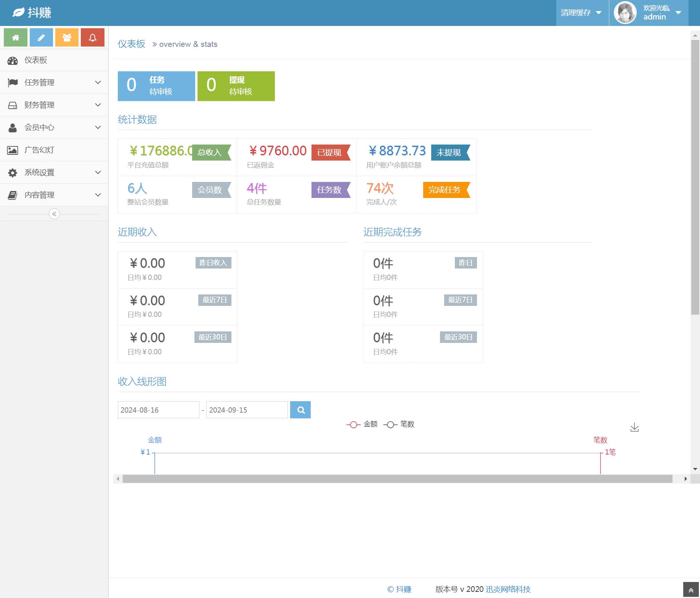Click the horizontal scrollbar track
The width and height of the screenshot is (700, 598).
tap(397, 479)
